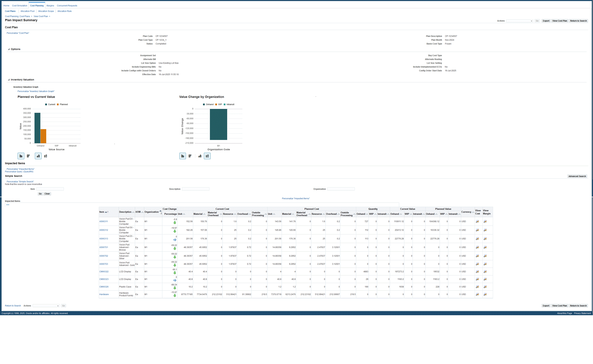Open View Cost icon for item AS66311
593x364 pixels.
pyautogui.click(x=477, y=221)
